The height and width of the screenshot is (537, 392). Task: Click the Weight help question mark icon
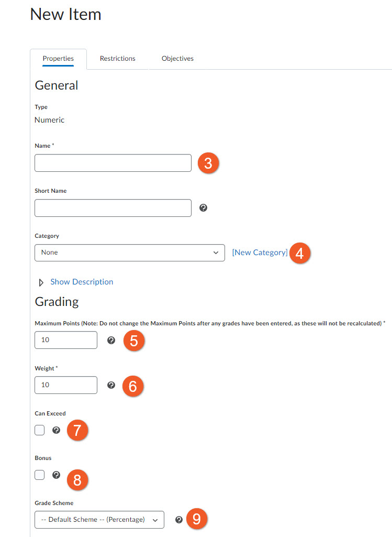[111, 385]
